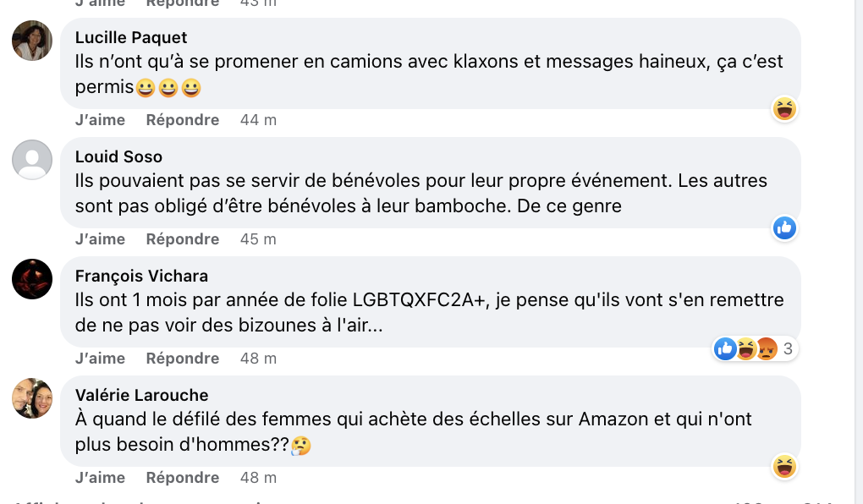The image size is (863, 504).
Task: Open the reaction count 3 on François's comment
Action: point(788,349)
